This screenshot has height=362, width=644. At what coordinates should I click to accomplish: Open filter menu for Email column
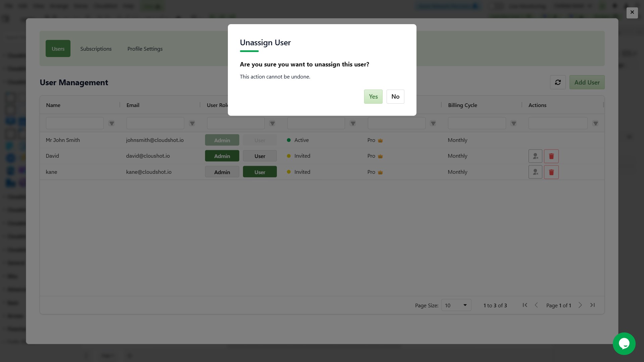pyautogui.click(x=192, y=123)
